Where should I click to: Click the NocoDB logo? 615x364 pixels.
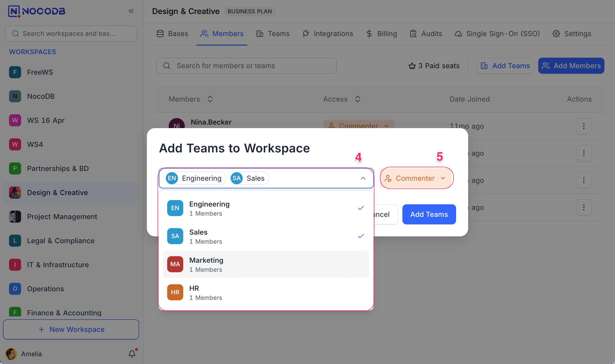coord(37,11)
